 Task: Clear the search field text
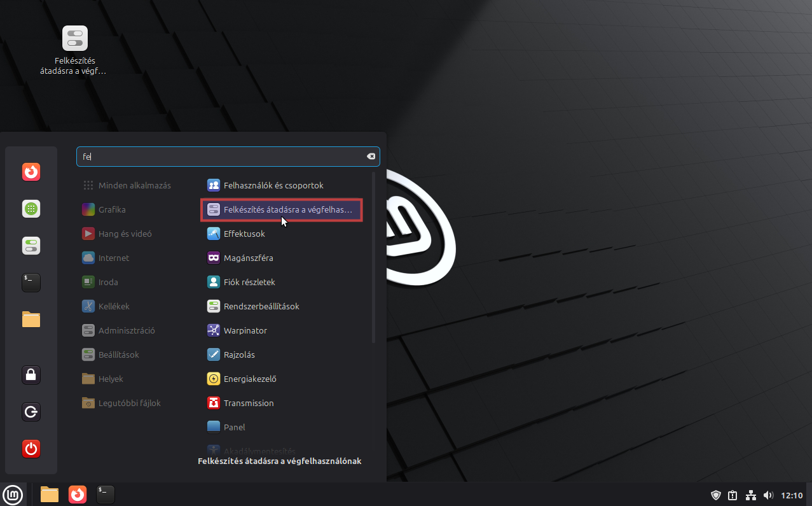tap(371, 157)
